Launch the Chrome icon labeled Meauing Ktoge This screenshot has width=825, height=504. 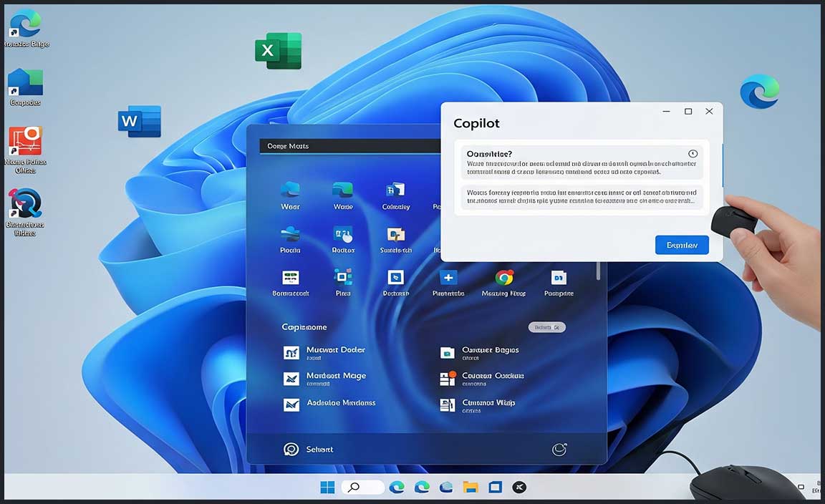coord(503,283)
